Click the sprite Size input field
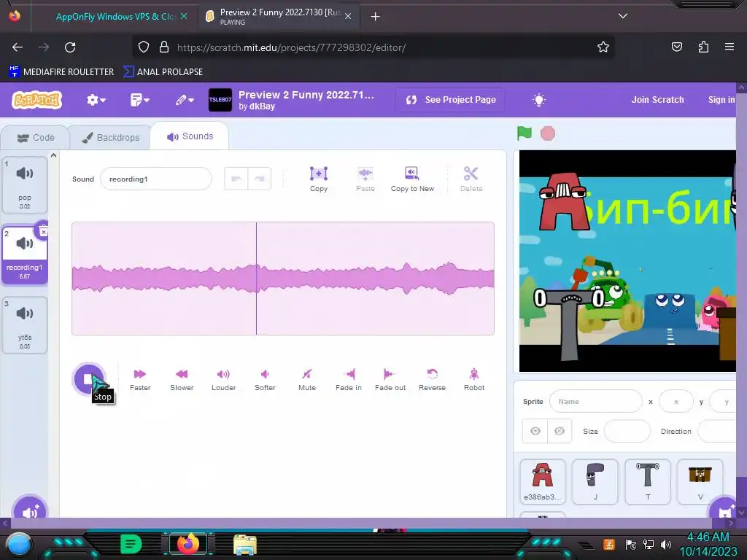The width and height of the screenshot is (747, 560). (x=627, y=431)
